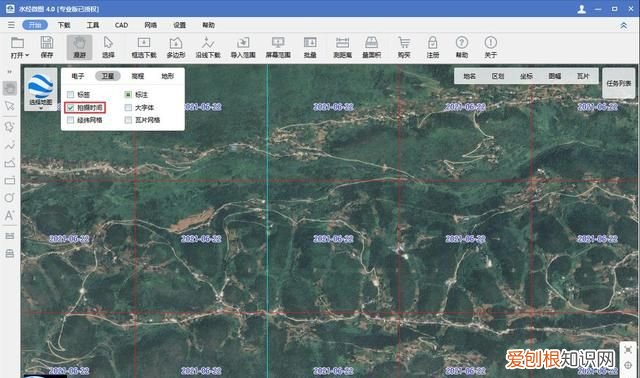This screenshot has height=378, width=640.
Task: Expand the left sidebar with double arrow
Action: [x=10, y=72]
